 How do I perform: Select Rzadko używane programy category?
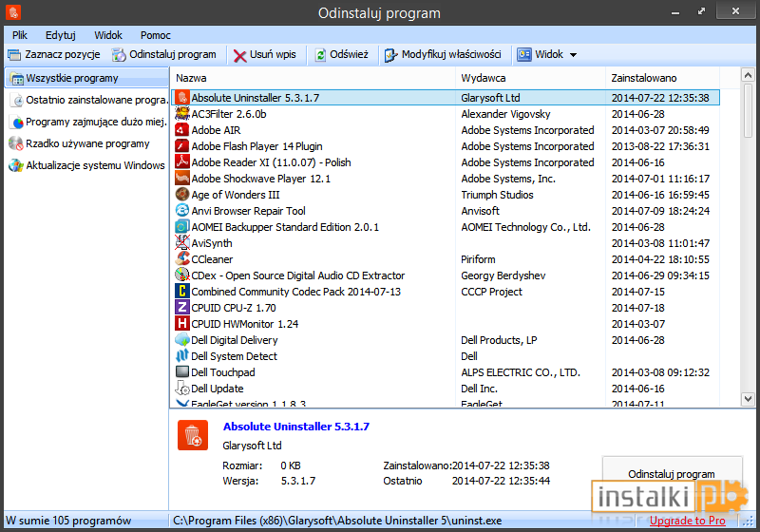click(80, 143)
